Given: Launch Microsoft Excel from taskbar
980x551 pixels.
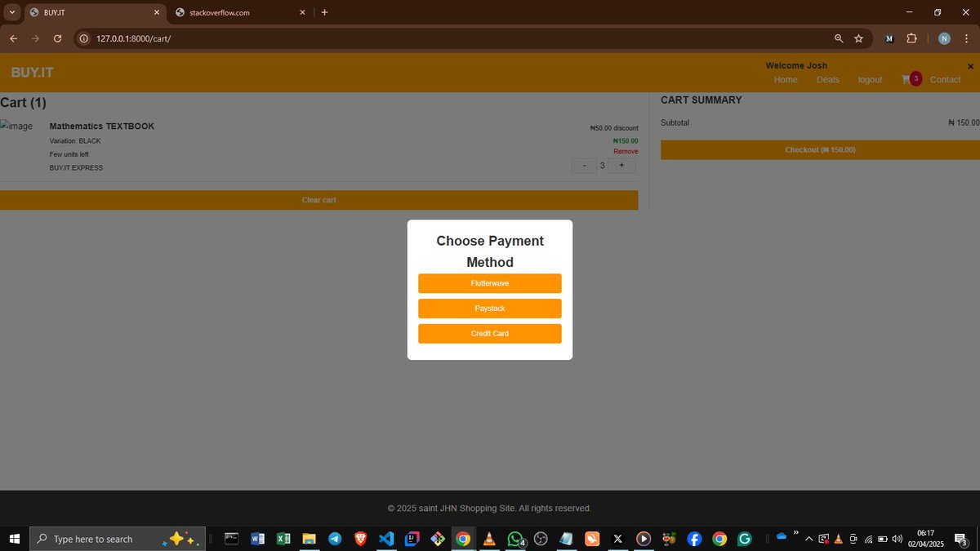Looking at the screenshot, I should pos(283,539).
